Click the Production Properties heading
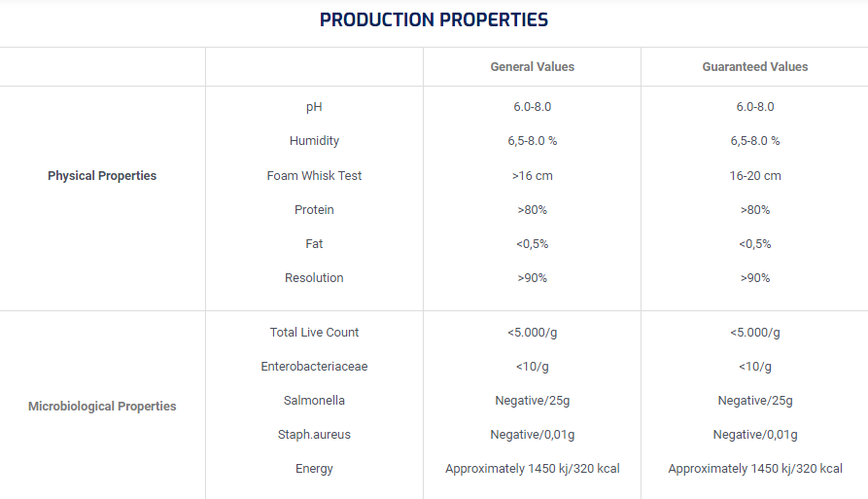The image size is (868, 499). 434,19
